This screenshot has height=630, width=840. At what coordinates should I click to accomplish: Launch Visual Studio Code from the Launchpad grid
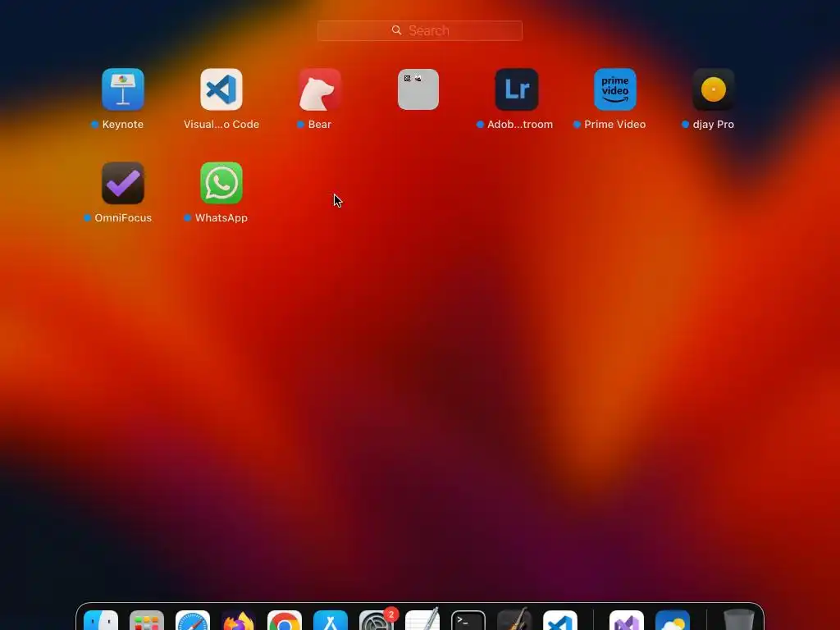(221, 89)
